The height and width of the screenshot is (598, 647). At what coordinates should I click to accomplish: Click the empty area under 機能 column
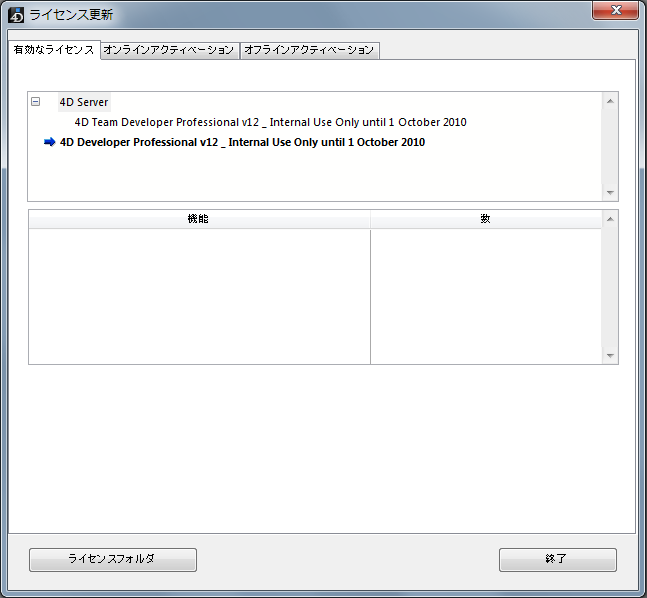point(199,296)
